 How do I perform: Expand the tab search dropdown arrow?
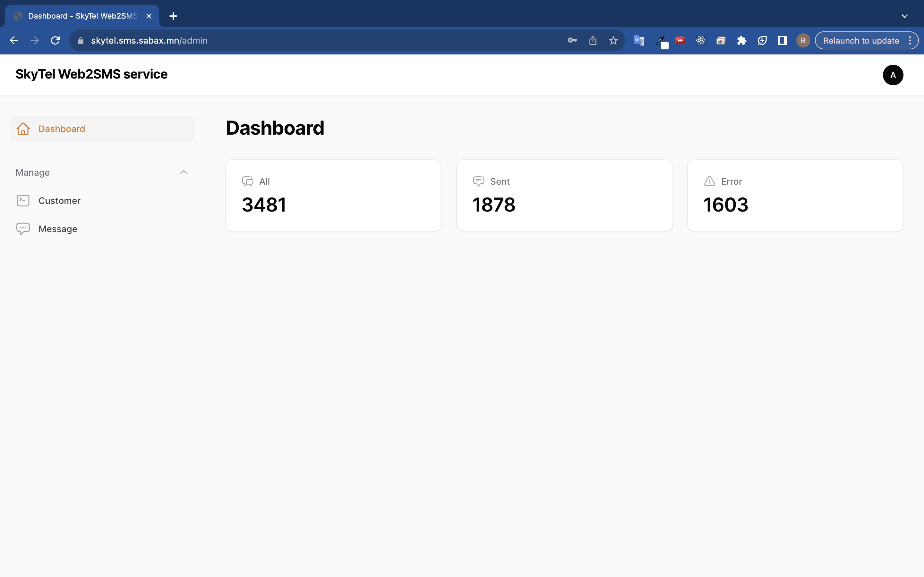(904, 16)
